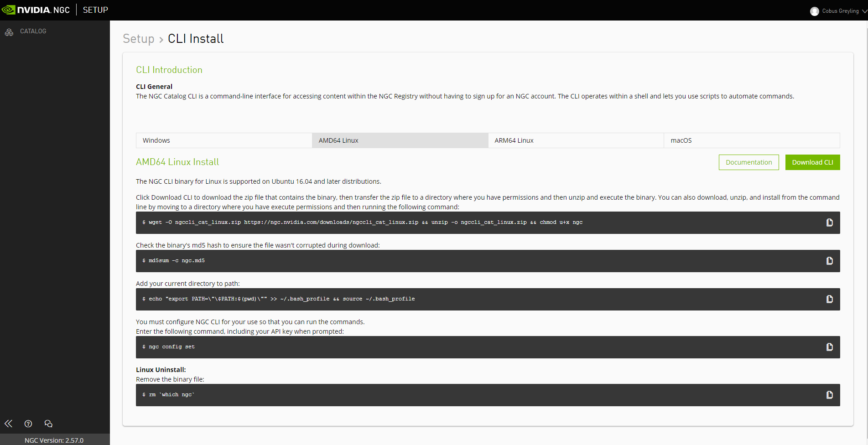Click the ngc config set text
This screenshot has height=445, width=868.
click(172, 347)
